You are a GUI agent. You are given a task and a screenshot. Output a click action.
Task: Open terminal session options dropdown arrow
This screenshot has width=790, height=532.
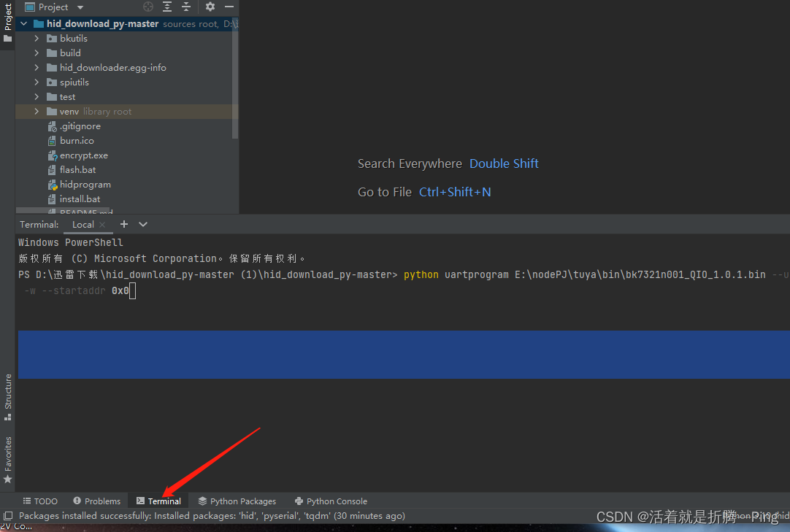pos(143,224)
